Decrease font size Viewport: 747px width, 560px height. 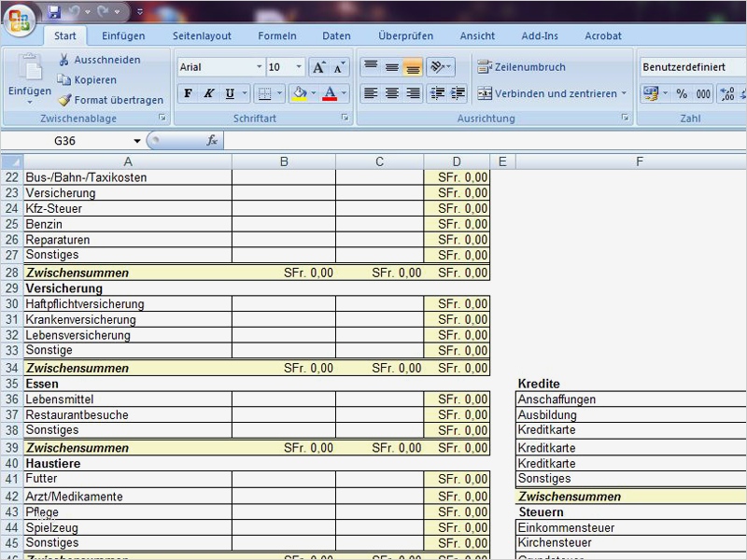coord(339,67)
